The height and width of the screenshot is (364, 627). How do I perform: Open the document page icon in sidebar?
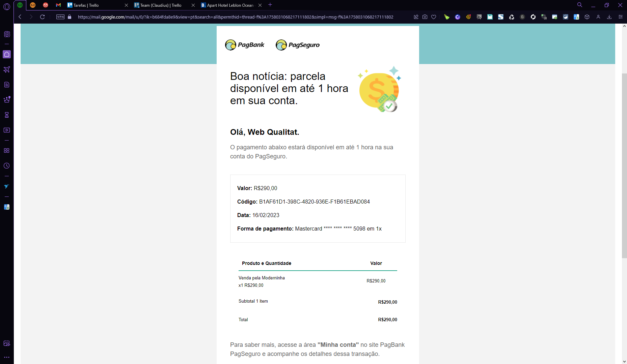[7, 85]
